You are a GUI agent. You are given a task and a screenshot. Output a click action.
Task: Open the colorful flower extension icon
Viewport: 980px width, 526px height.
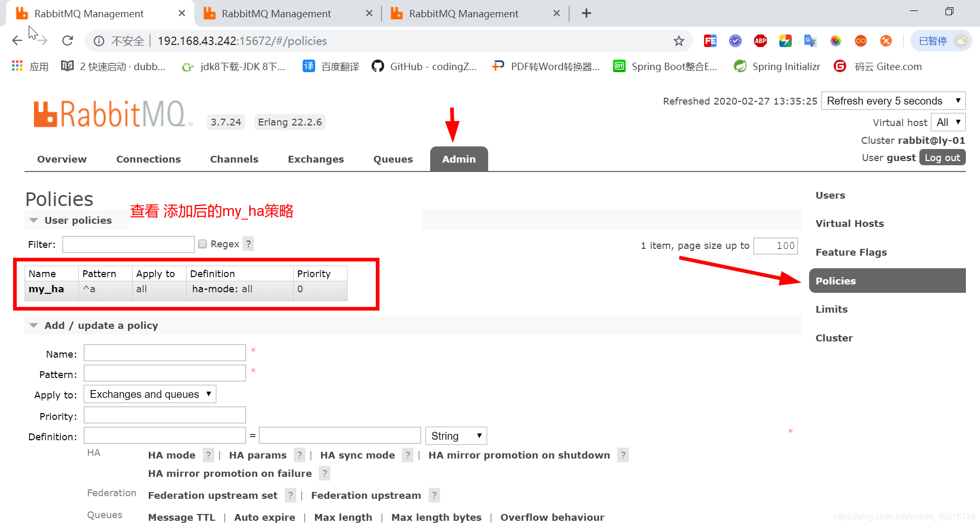835,41
